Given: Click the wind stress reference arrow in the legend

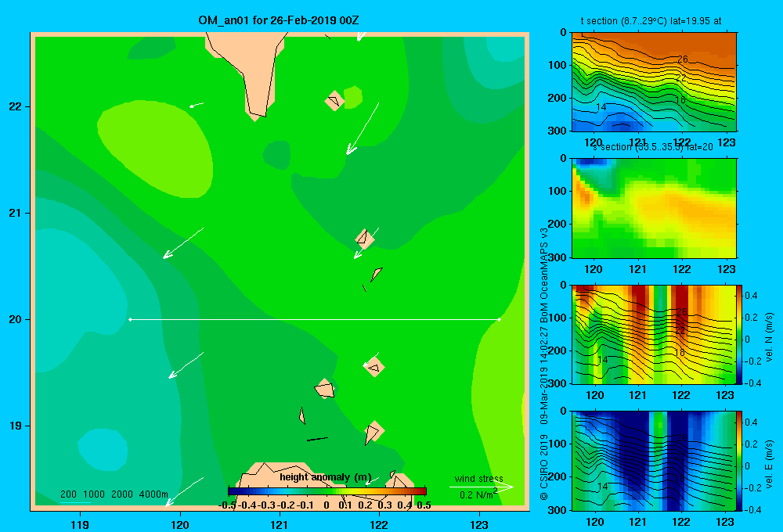Looking at the screenshot, I should point(482,487).
